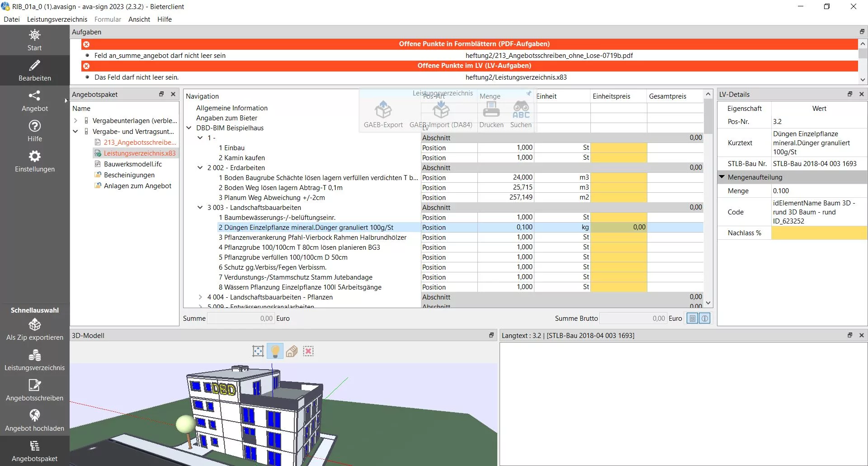Click Angebot hochladen rocket icon

35,421
